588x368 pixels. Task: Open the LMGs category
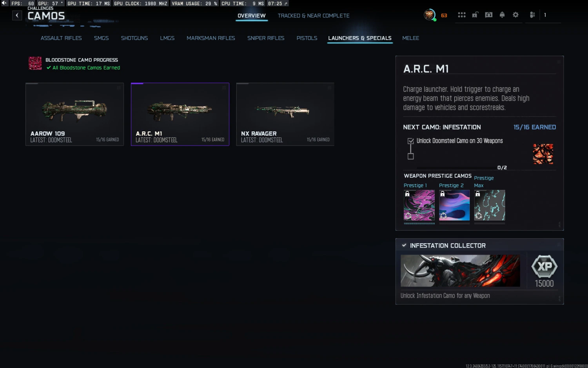click(167, 38)
